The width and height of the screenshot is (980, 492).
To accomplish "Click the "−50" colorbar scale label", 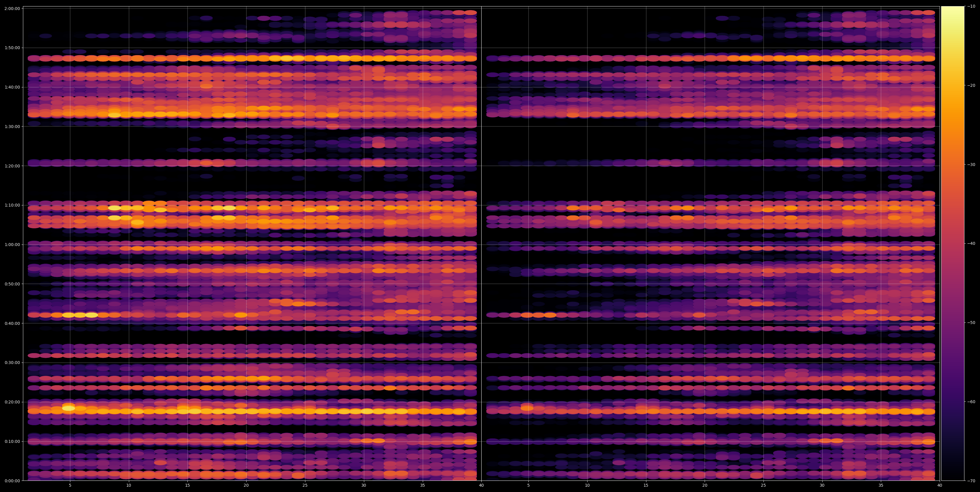I will (971, 323).
